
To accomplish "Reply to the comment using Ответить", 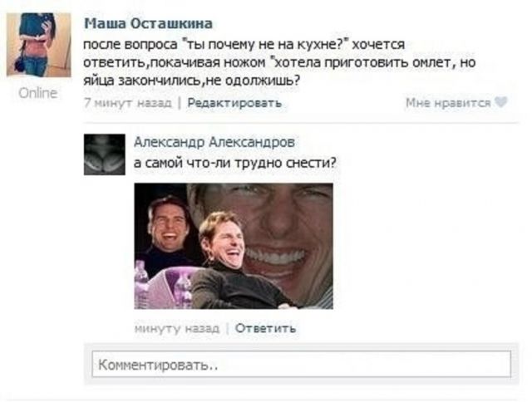I will [x=265, y=328].
